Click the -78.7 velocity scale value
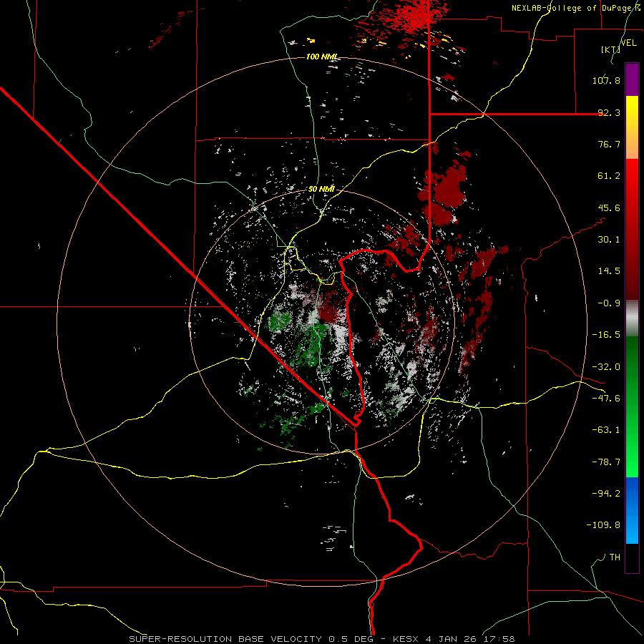 (606, 462)
